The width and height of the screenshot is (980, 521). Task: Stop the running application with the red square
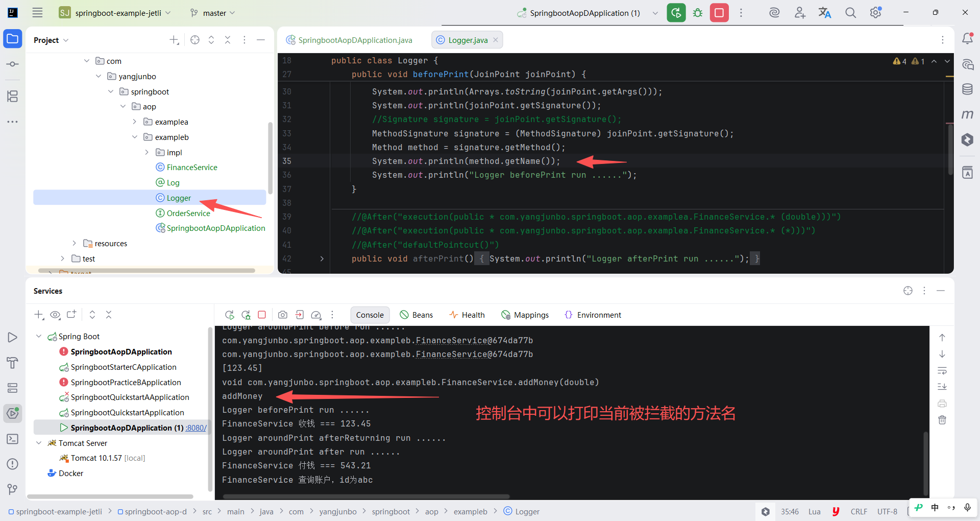[719, 13]
